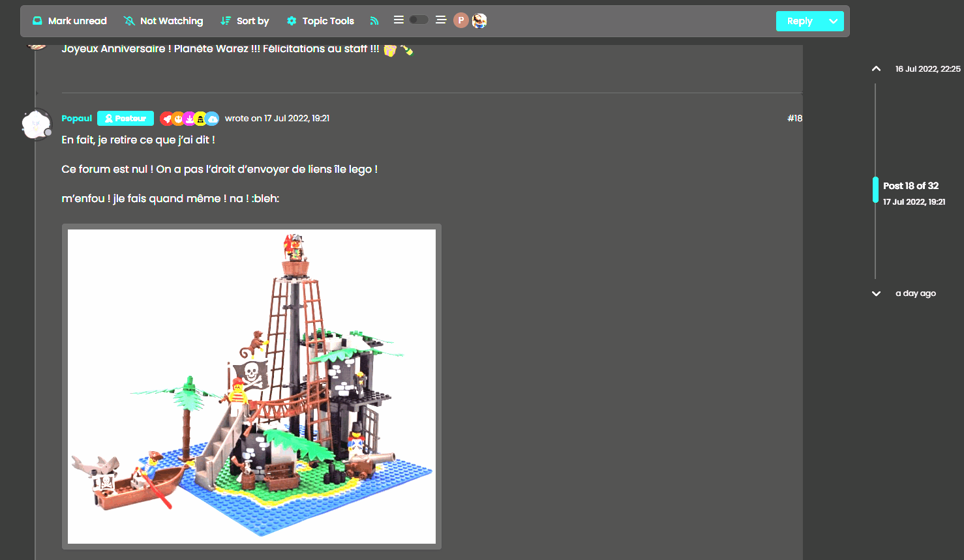Click the photo participant avatar in toolbar
The image size is (964, 560).
click(x=479, y=21)
